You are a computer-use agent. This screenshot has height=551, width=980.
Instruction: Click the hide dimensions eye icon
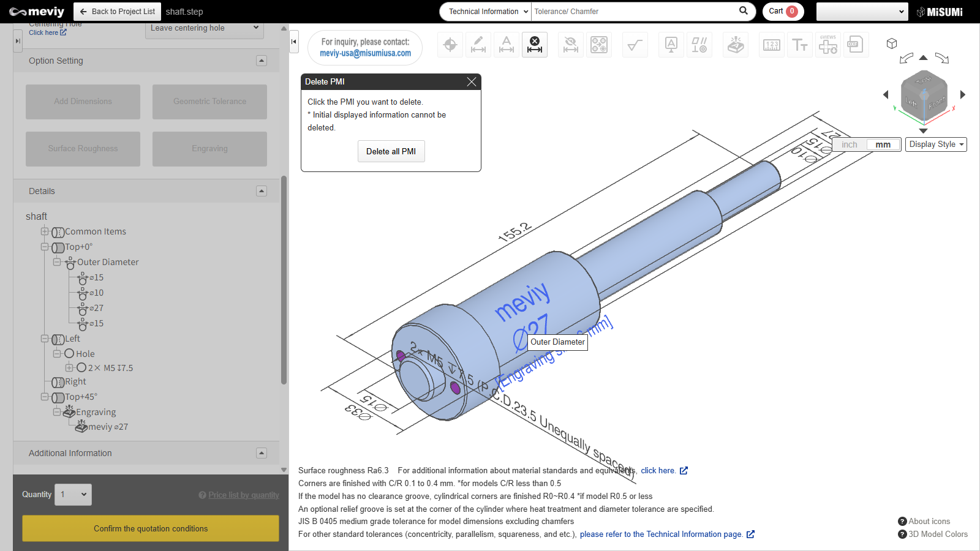pyautogui.click(x=570, y=45)
